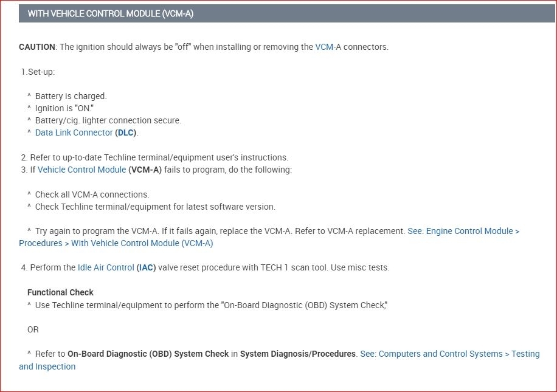This screenshot has width=557, height=392.
Task: Click the bold System Diagnosis/Procedures text
Action: click(x=298, y=354)
